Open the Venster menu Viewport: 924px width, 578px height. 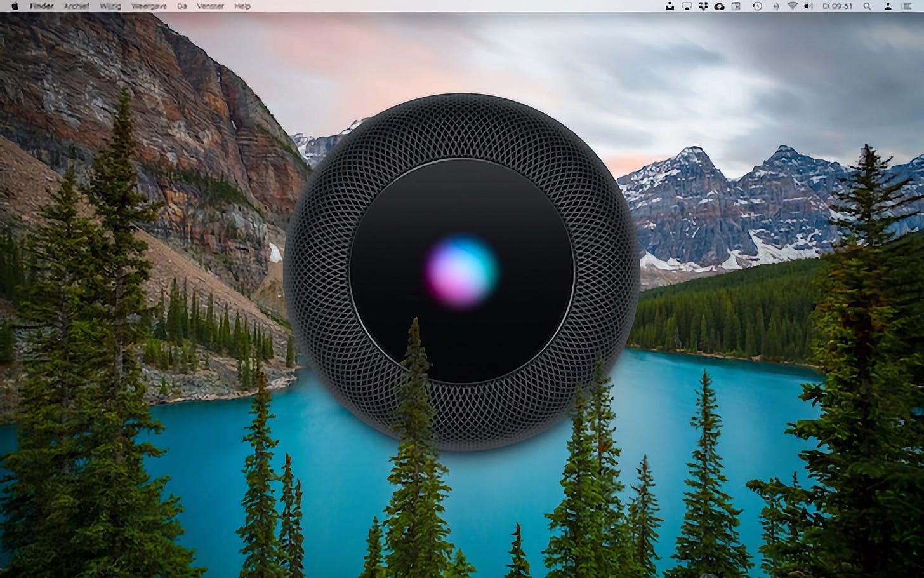(211, 6)
